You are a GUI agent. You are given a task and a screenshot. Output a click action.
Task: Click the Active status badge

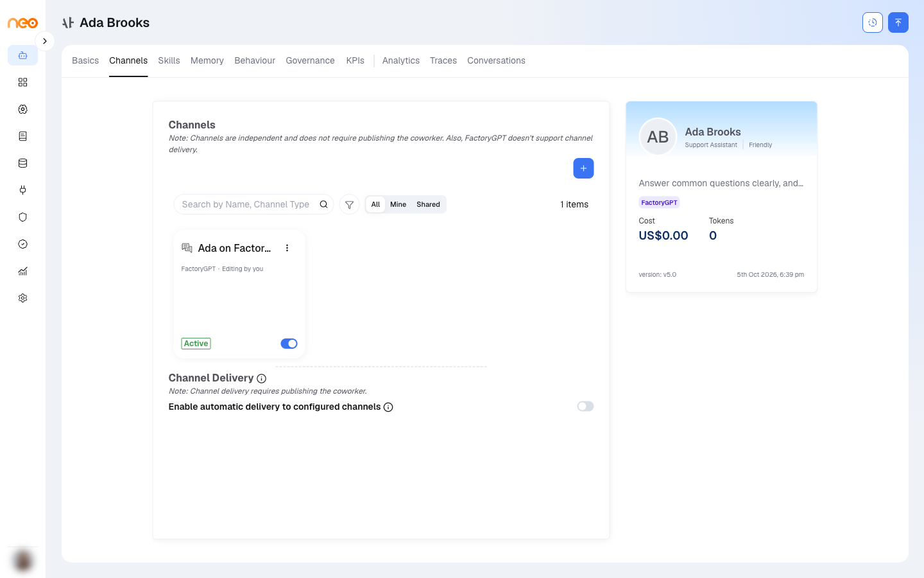(x=196, y=344)
